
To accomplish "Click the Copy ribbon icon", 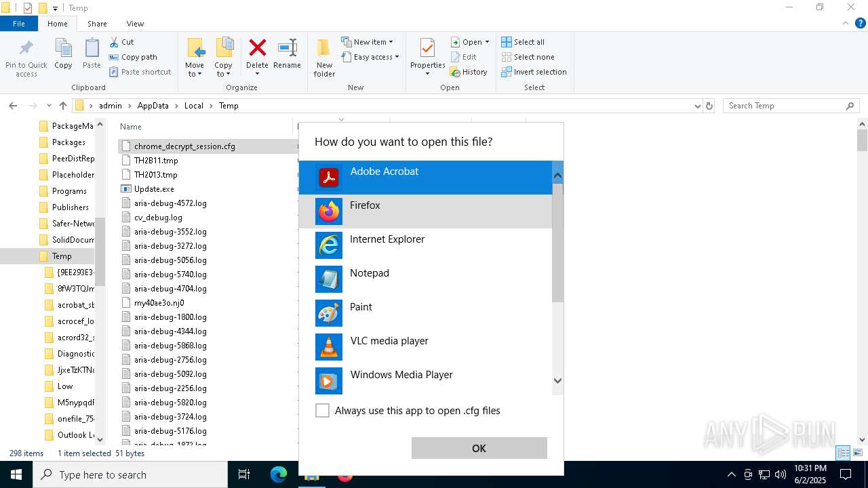I will 63,49.
